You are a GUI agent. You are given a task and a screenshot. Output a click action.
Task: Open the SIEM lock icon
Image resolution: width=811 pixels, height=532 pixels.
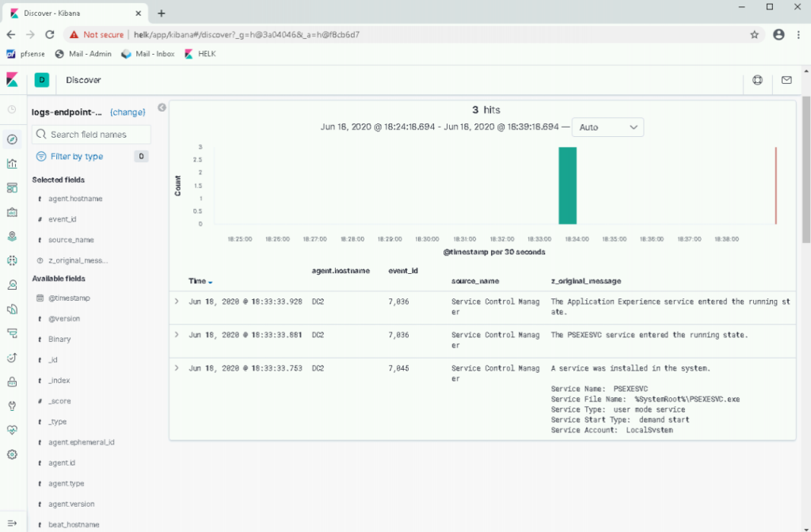12,382
